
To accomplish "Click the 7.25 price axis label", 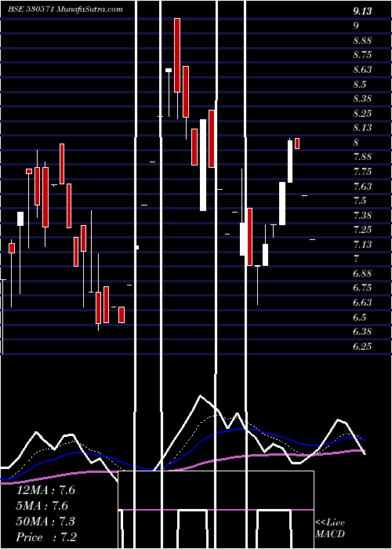I will click(x=362, y=230).
